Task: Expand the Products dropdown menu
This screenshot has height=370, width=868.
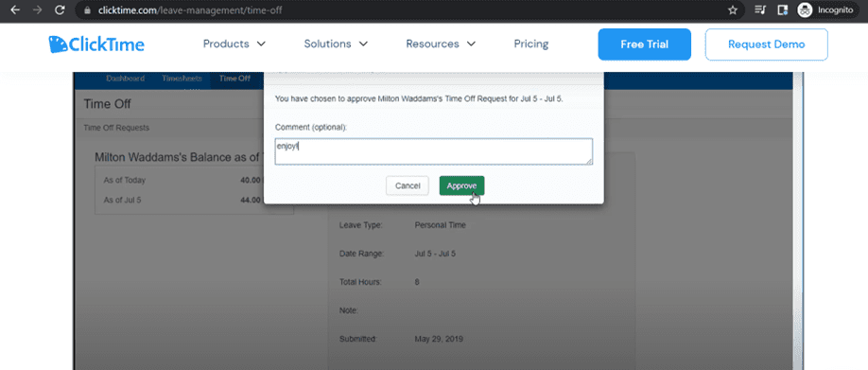Action: coord(234,44)
